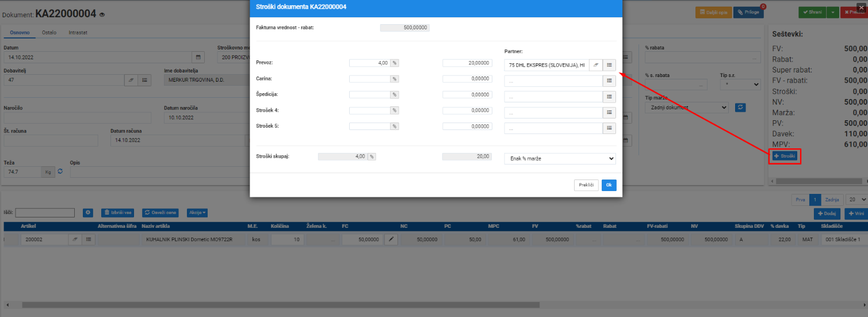Cancel the dialog with Prekliči
Screen dimensions: 868x317
[586, 185]
